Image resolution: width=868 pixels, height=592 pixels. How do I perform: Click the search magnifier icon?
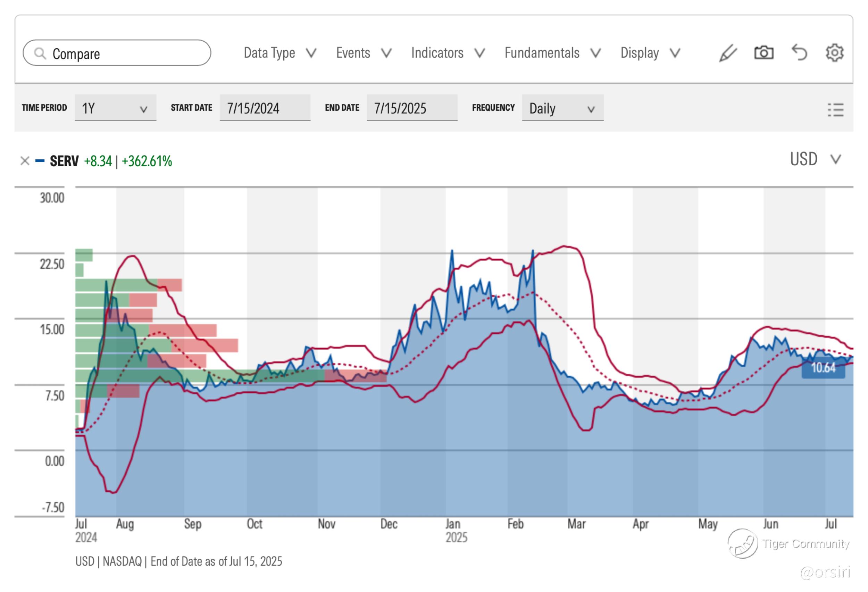coord(40,53)
